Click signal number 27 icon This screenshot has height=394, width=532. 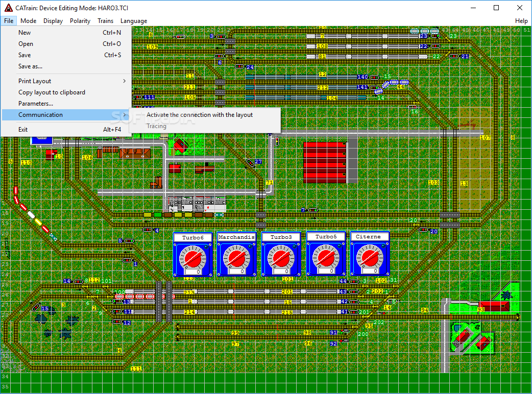[250, 163]
